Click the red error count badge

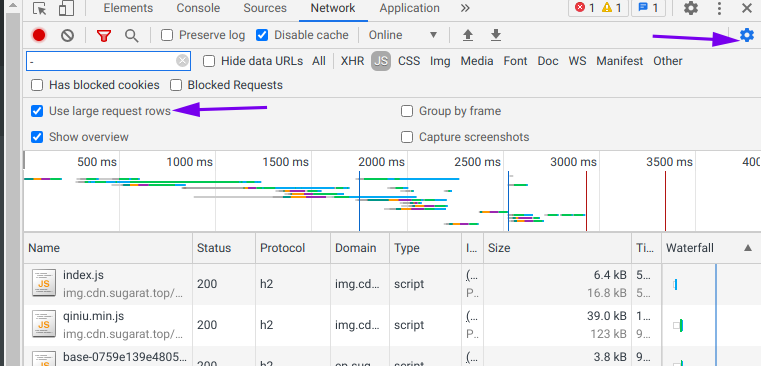pyautogui.click(x=584, y=8)
